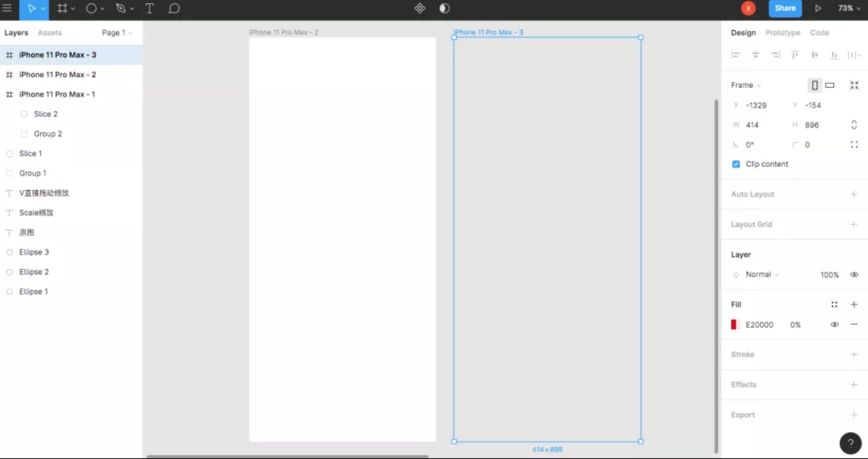Toggle layer visibility next to 100%
This screenshot has height=459, width=868.
tap(854, 275)
